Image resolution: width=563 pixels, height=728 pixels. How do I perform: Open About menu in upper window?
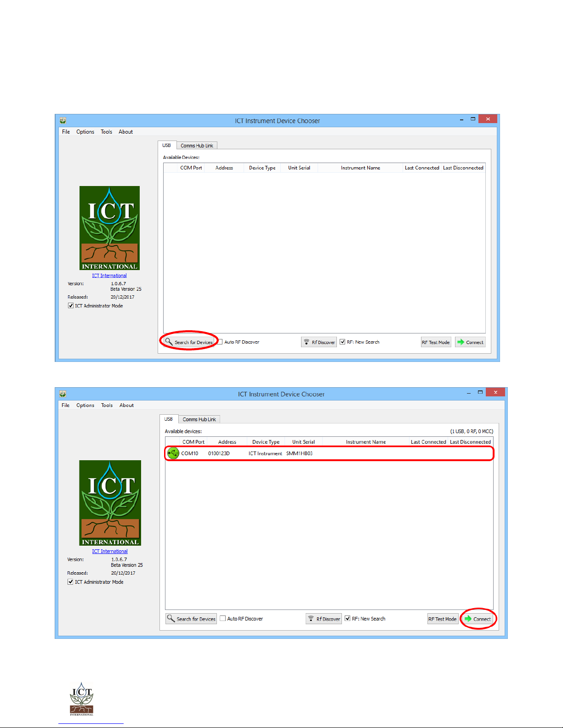(125, 132)
